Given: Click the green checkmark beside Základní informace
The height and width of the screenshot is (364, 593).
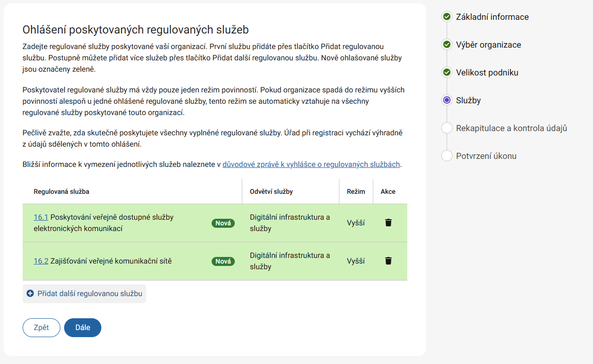Looking at the screenshot, I should click(x=446, y=17).
